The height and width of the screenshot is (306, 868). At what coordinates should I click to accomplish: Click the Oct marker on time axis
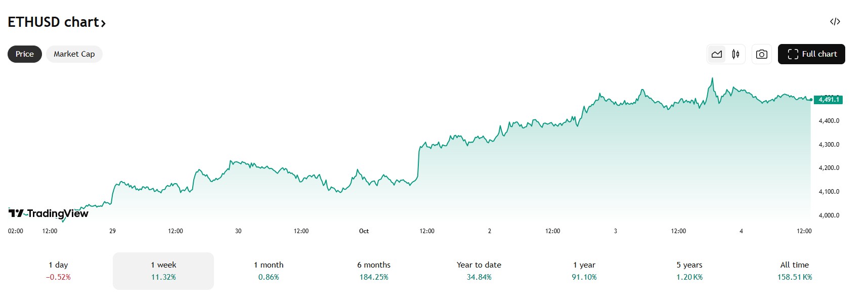(364, 231)
